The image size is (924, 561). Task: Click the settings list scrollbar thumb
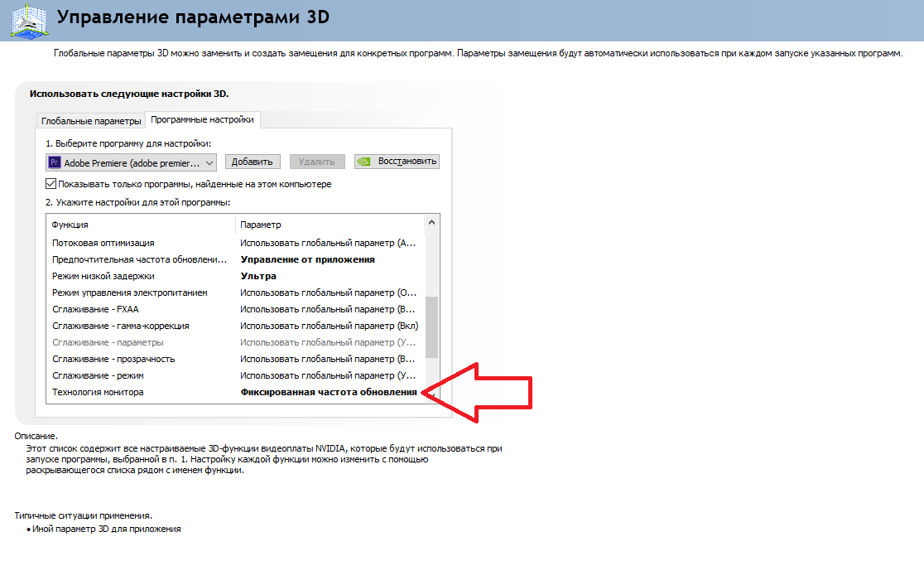click(x=431, y=326)
